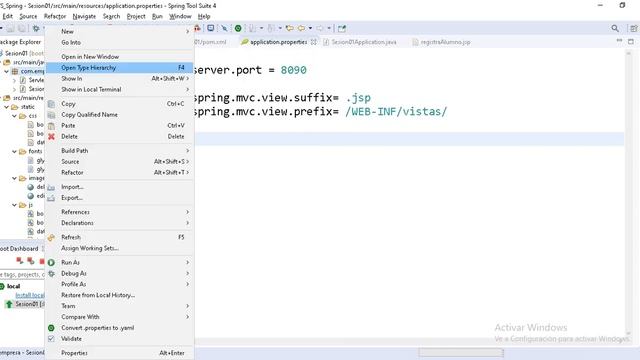Open the Search magnifier in the toolbar
640x360 pixels.
(615, 28)
